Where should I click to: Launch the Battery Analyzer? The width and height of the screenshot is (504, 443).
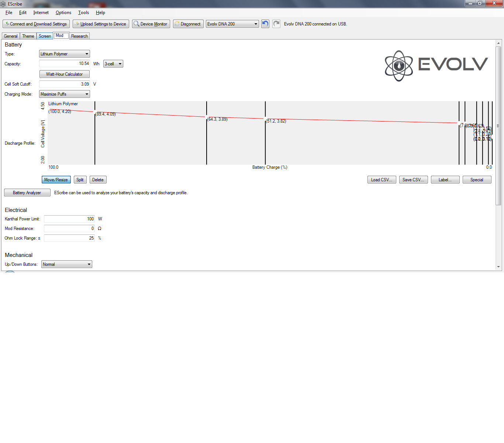click(x=27, y=193)
